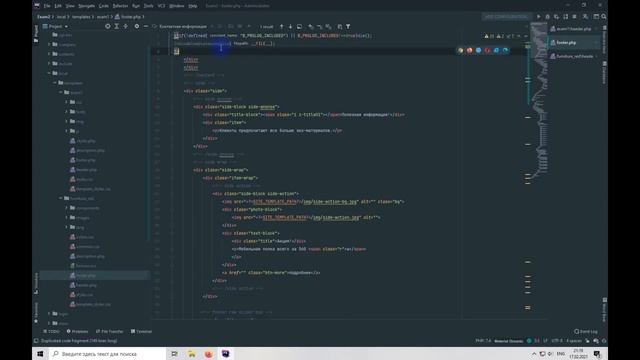
Task: Click the search field with Контактная информация
Action: 183,27
